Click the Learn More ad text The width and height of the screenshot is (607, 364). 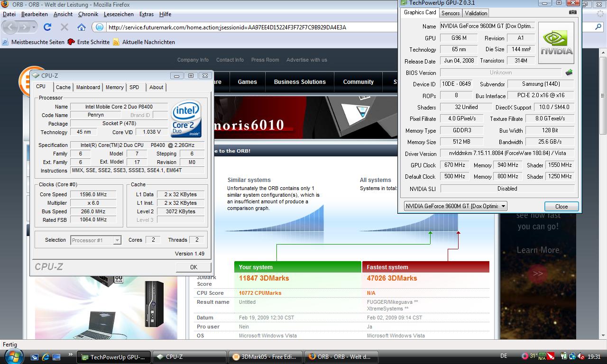click(x=538, y=250)
